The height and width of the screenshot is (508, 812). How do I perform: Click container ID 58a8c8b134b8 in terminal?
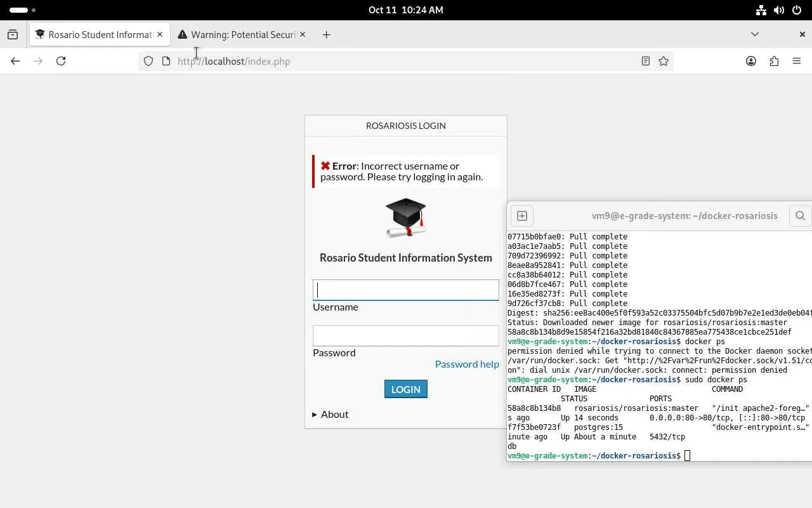click(534, 408)
